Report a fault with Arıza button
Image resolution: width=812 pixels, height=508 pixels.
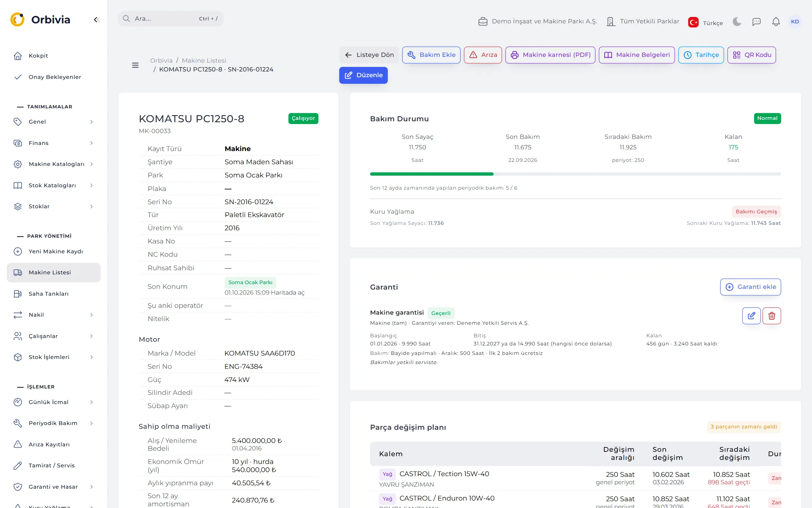point(483,55)
